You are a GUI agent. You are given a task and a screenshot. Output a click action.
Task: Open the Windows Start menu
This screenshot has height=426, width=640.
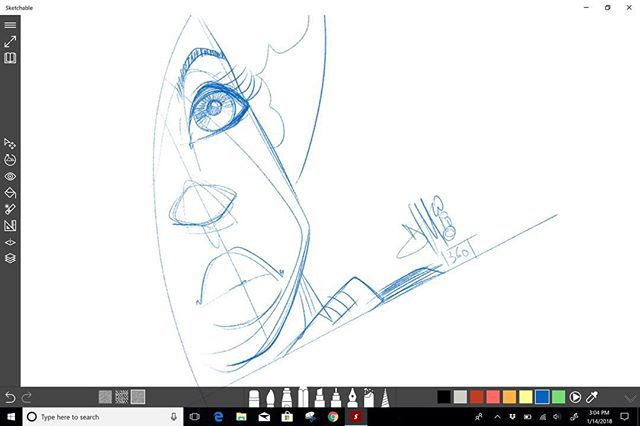pos(11,417)
